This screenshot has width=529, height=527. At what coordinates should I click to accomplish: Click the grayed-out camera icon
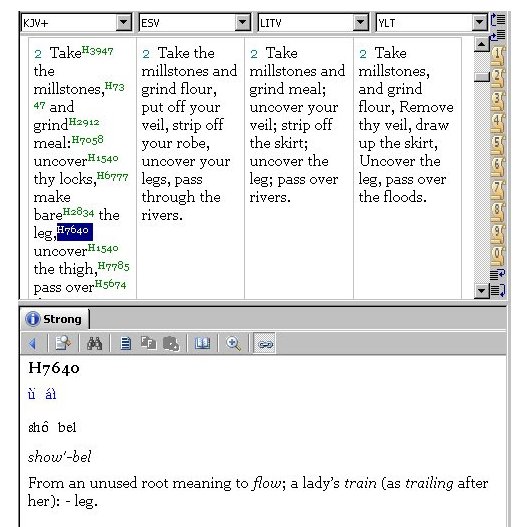[x=171, y=344]
